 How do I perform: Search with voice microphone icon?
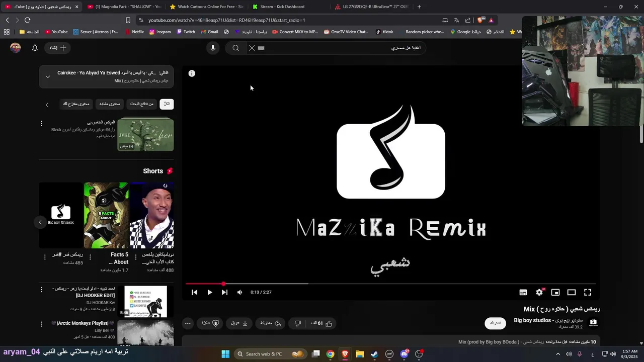pos(213,48)
